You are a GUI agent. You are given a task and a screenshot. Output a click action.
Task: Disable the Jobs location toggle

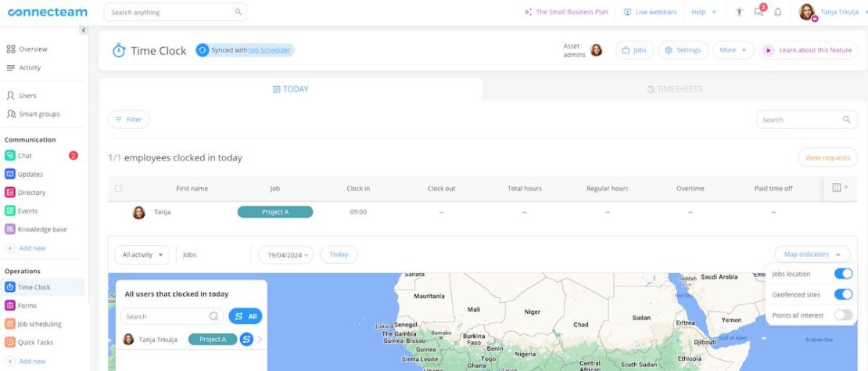click(843, 274)
